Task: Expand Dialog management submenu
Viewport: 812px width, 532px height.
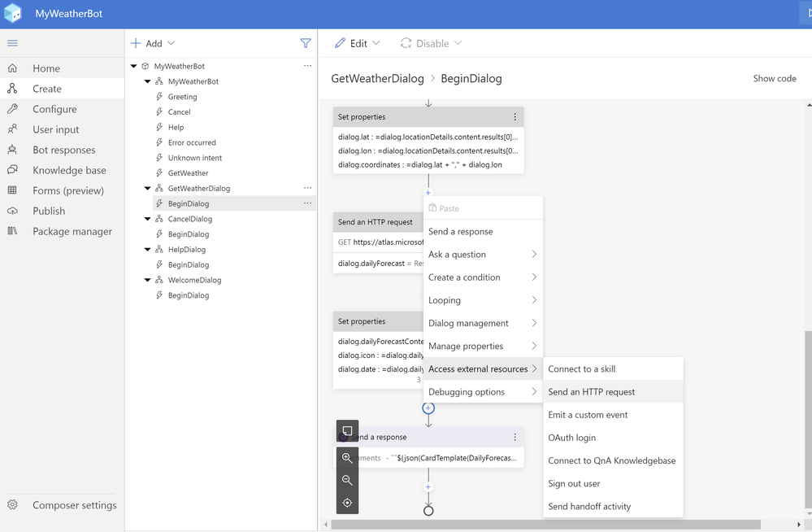Action: [x=483, y=323]
